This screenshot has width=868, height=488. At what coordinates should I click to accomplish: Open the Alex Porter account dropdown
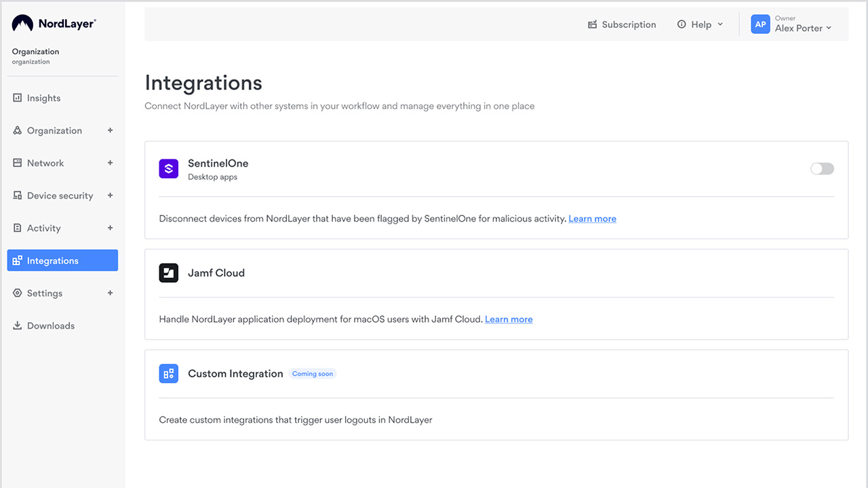click(804, 28)
